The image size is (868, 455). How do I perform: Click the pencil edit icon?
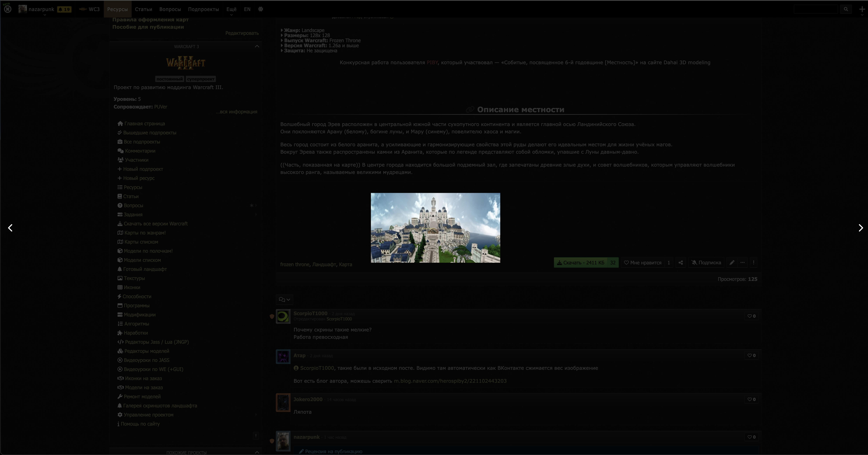click(731, 263)
